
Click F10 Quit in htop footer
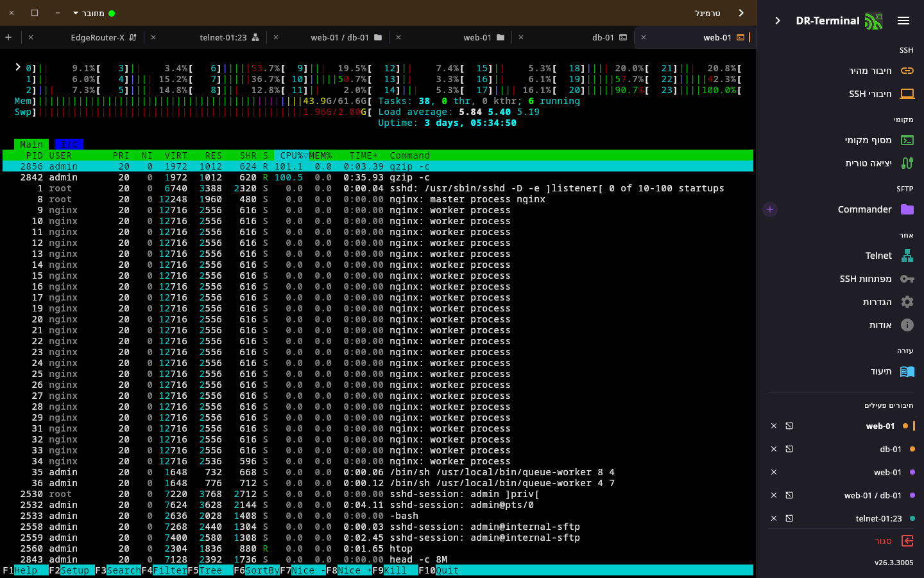439,570
